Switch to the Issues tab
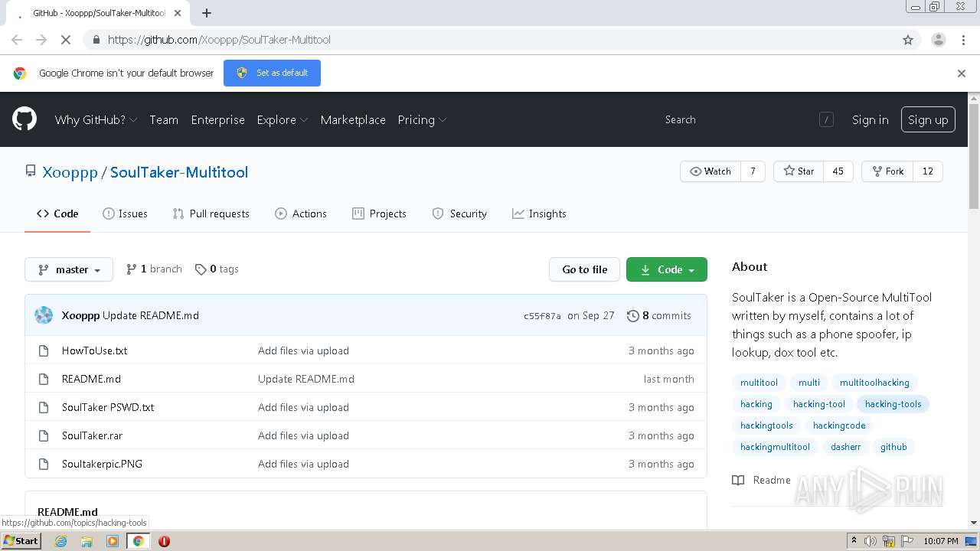The height and width of the screenshot is (551, 980). coord(125,214)
